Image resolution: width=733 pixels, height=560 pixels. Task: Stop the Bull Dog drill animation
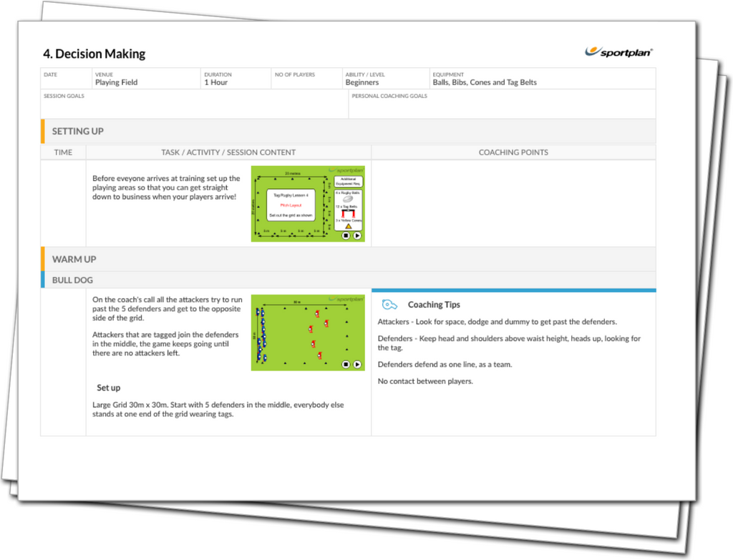pyautogui.click(x=346, y=364)
